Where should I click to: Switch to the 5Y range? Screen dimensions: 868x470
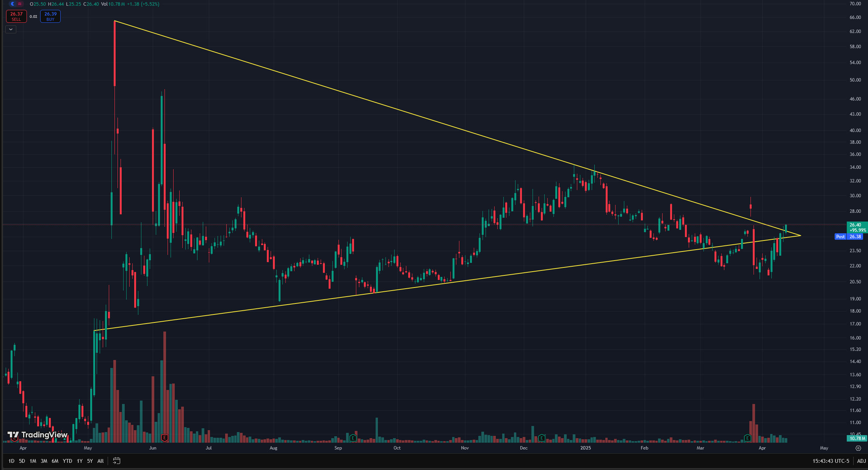[x=90, y=461]
